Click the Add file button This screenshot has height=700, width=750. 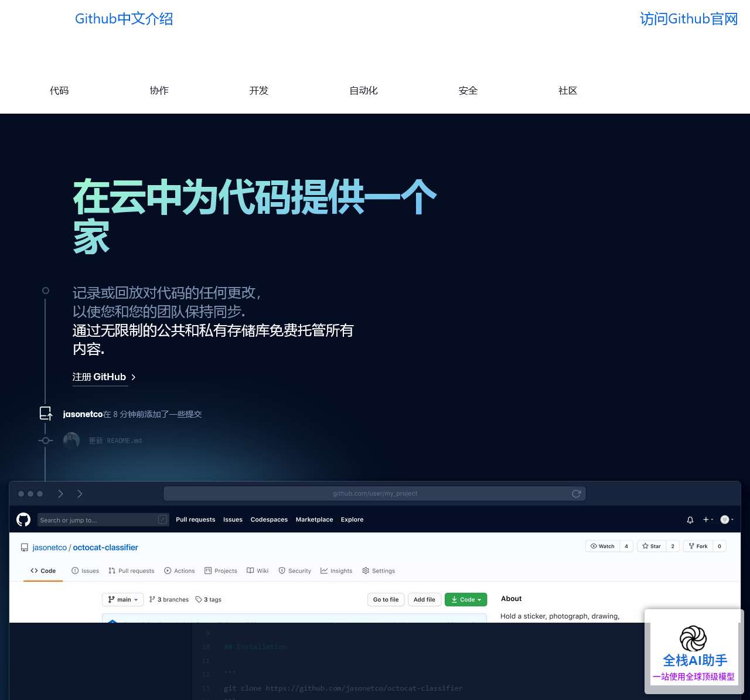[x=424, y=599]
